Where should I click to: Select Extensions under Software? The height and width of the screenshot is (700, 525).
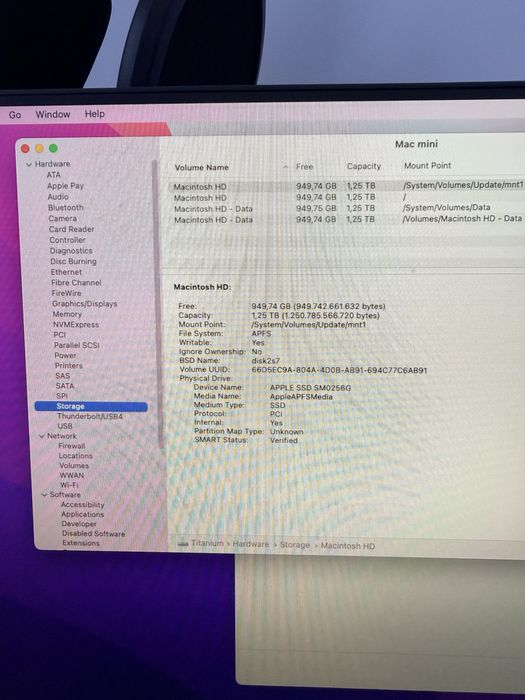81,543
